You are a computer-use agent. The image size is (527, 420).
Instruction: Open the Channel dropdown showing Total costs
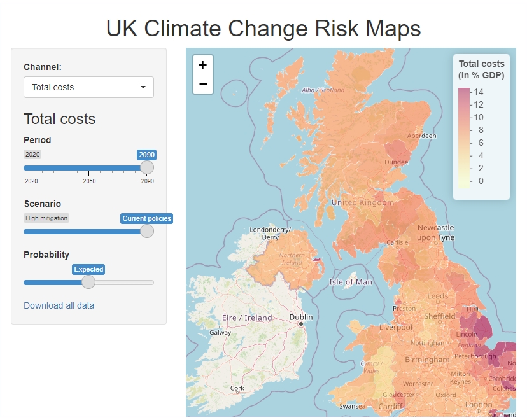tap(88, 87)
